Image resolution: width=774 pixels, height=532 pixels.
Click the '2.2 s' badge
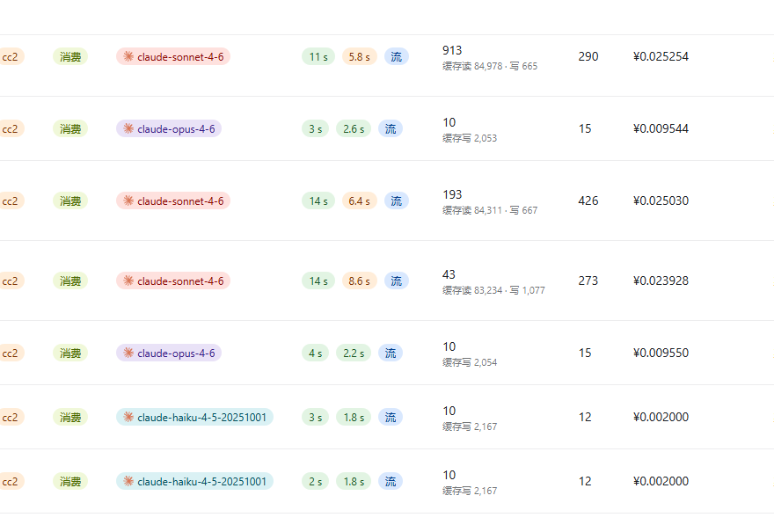(x=354, y=353)
